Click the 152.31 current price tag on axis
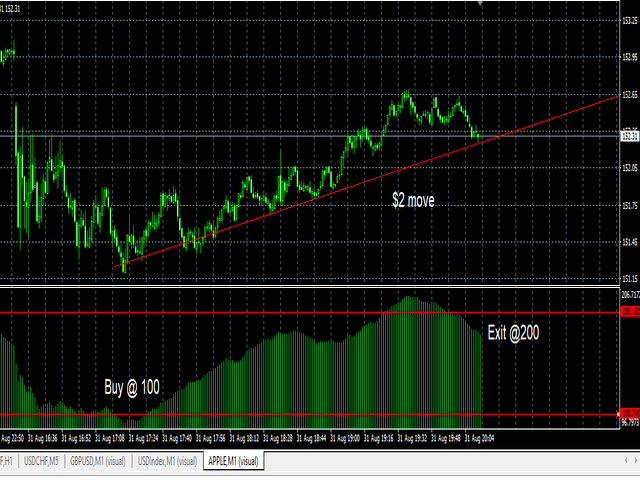Viewport: 640px width, 480px height. [x=630, y=136]
